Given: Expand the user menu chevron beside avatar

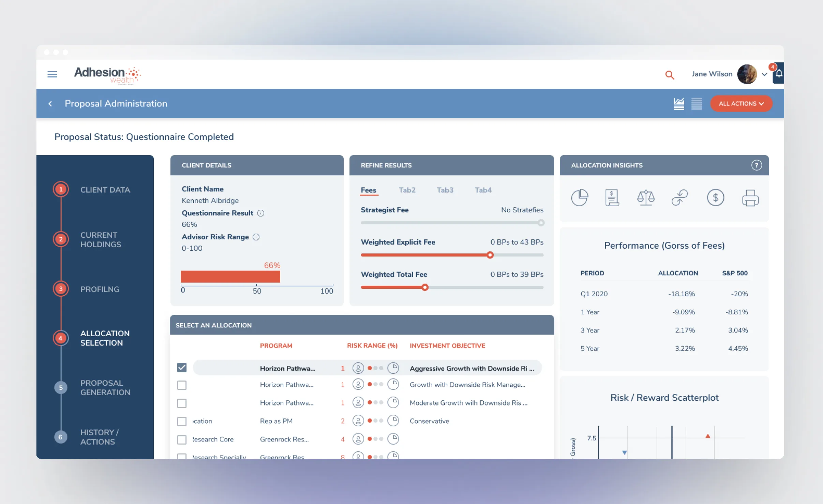Looking at the screenshot, I should pos(764,74).
